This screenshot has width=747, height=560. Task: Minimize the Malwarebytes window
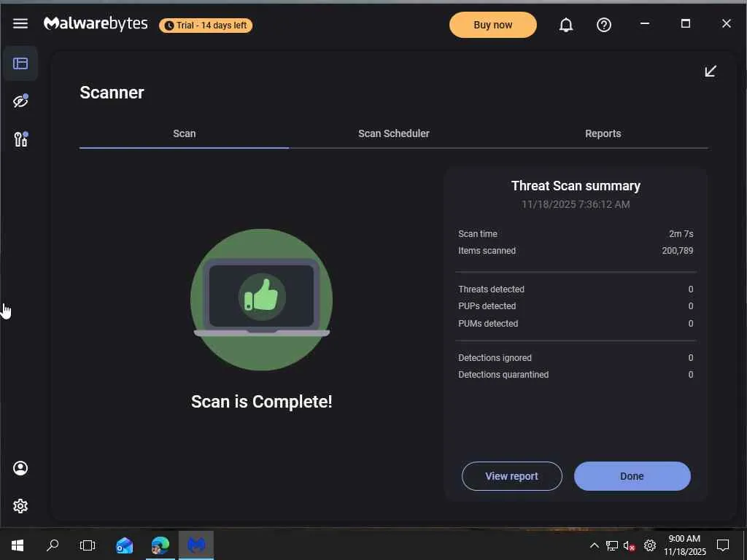coord(645,23)
